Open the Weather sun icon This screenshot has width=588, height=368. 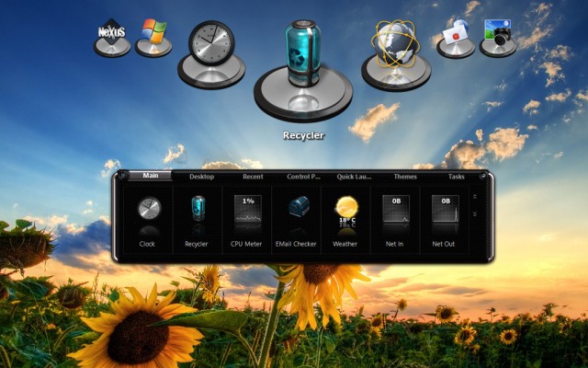tap(346, 207)
